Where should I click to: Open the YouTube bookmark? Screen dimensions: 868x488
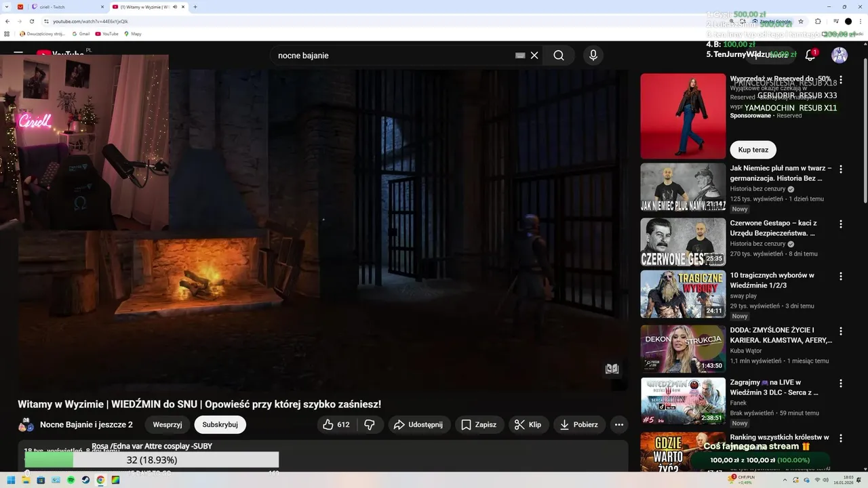tap(107, 33)
